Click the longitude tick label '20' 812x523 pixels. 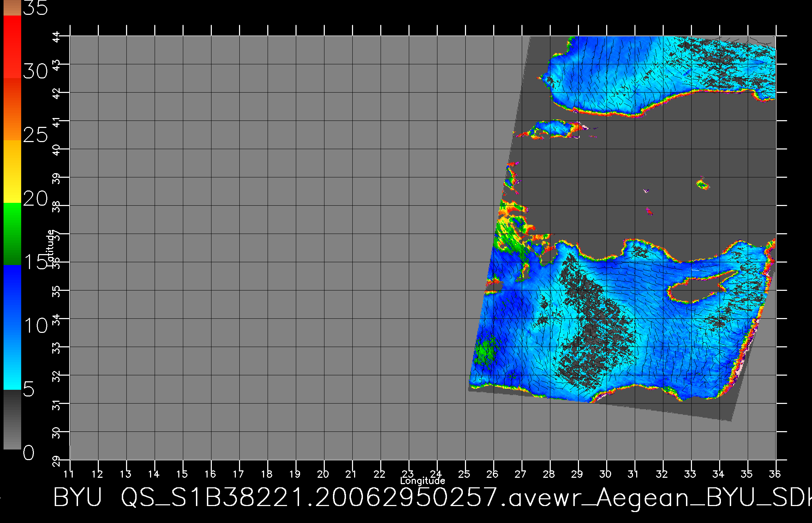[x=323, y=474]
